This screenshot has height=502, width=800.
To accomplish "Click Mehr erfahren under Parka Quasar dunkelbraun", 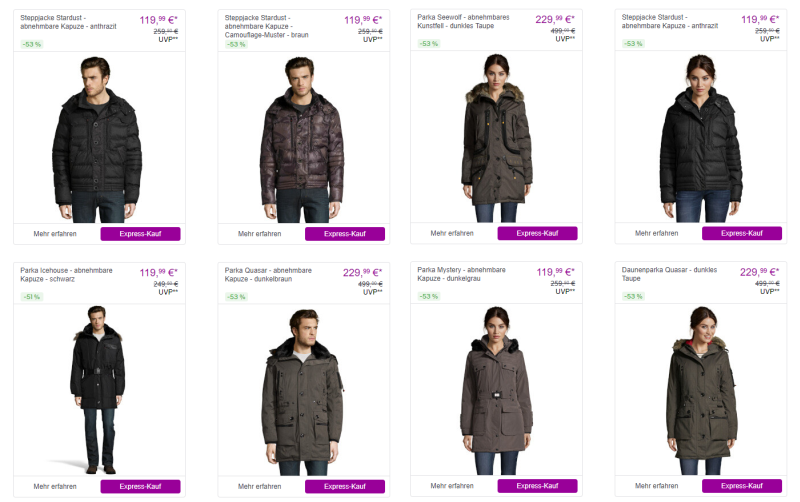I will click(260, 486).
